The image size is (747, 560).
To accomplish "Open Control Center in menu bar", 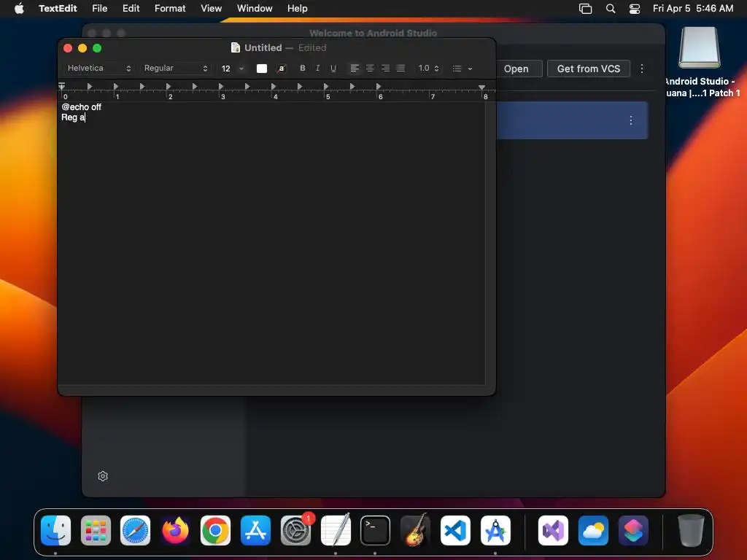I will click(x=635, y=8).
